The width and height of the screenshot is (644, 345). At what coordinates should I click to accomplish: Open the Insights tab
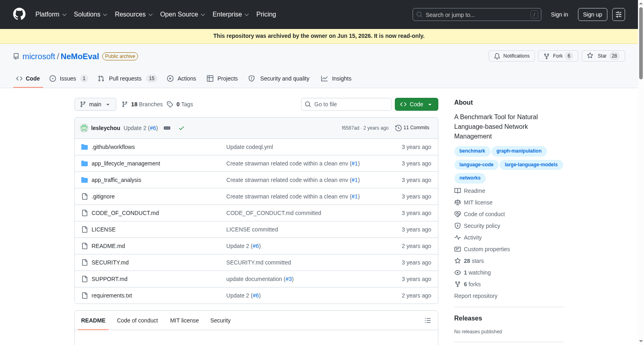click(x=336, y=79)
